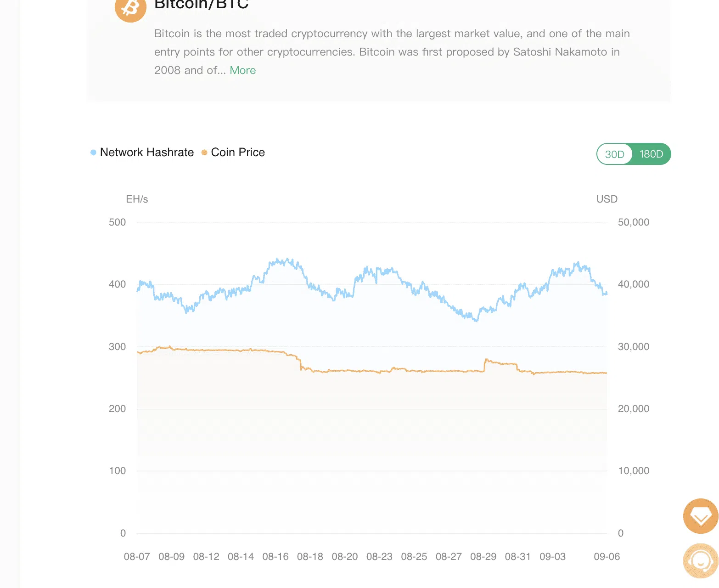Toggle the Coin Price series label
Image resolution: width=719 pixels, height=588 pixels.
pos(238,153)
